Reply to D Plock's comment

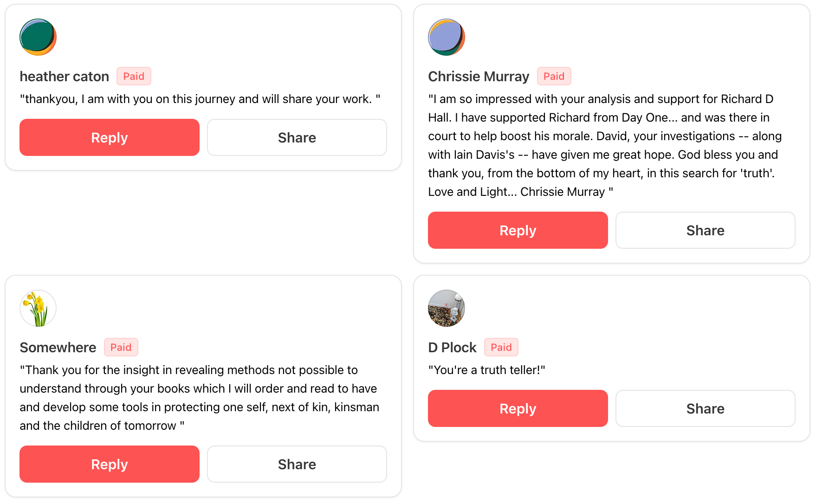pos(518,408)
